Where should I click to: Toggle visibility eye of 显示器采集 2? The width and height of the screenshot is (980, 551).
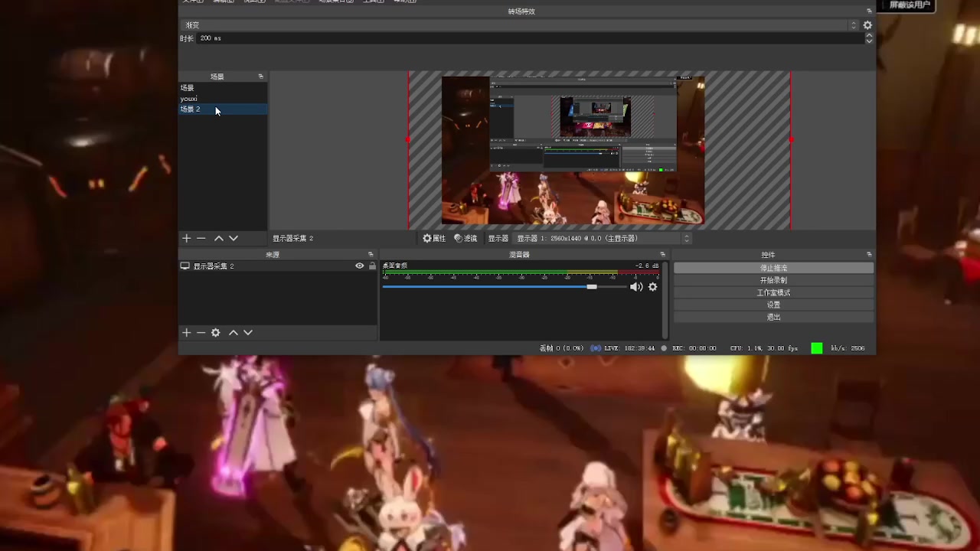[x=359, y=266]
